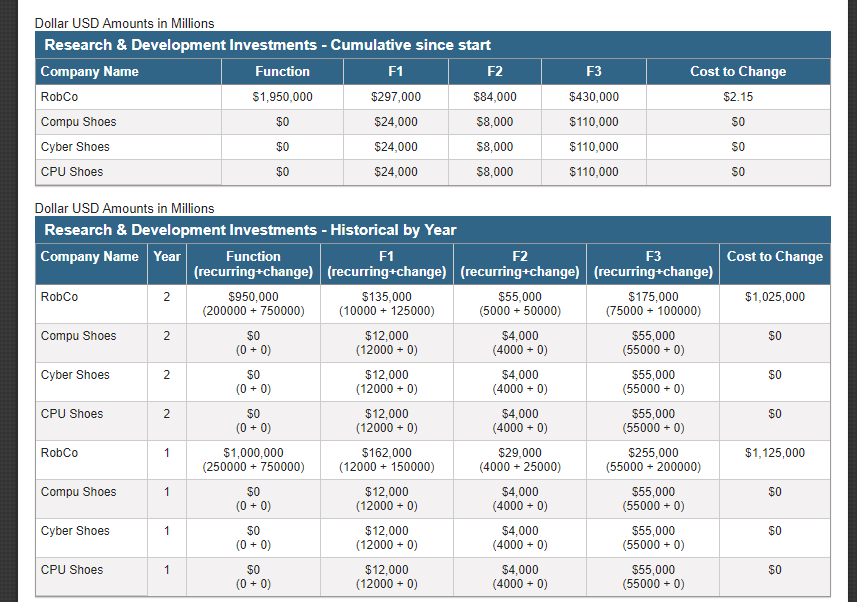
Task: Click first 'Dollar USD Amounts in Millions' caption above Cumulative table
Action: tap(124, 24)
